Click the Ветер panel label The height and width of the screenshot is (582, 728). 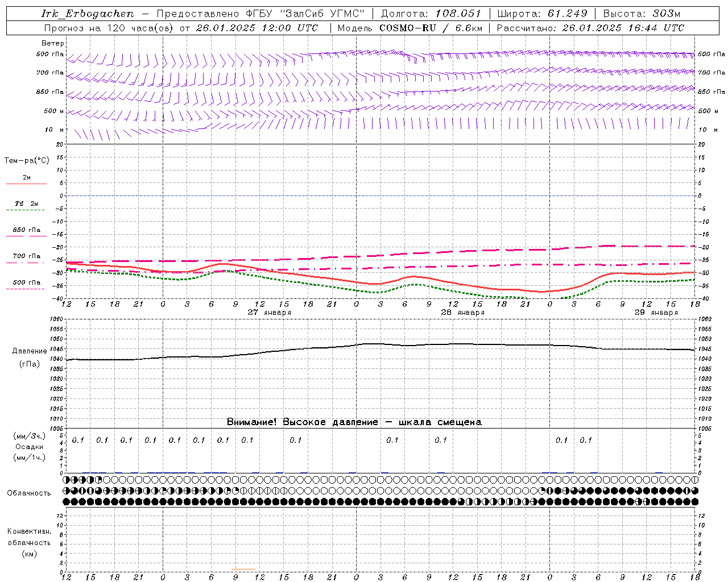click(x=53, y=43)
